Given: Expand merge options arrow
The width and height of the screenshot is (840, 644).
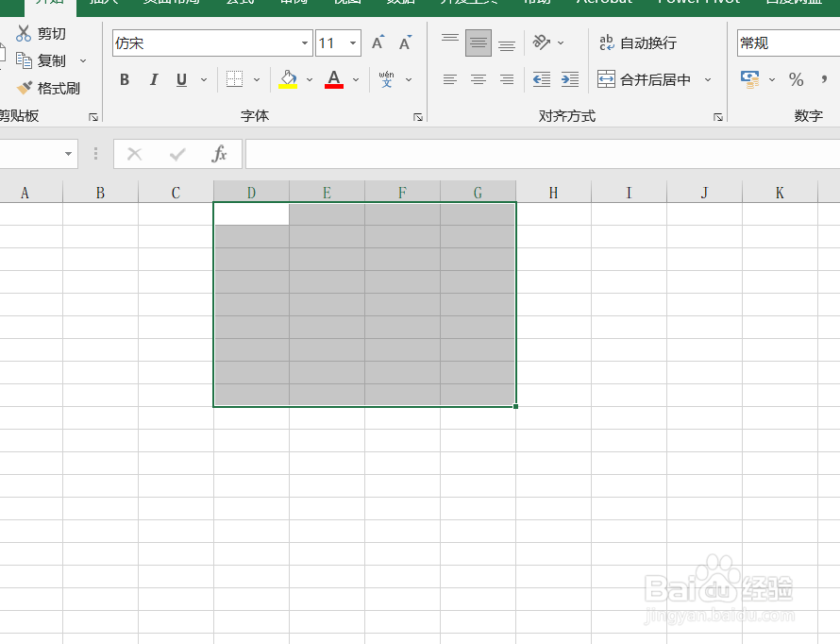Looking at the screenshot, I should [708, 80].
